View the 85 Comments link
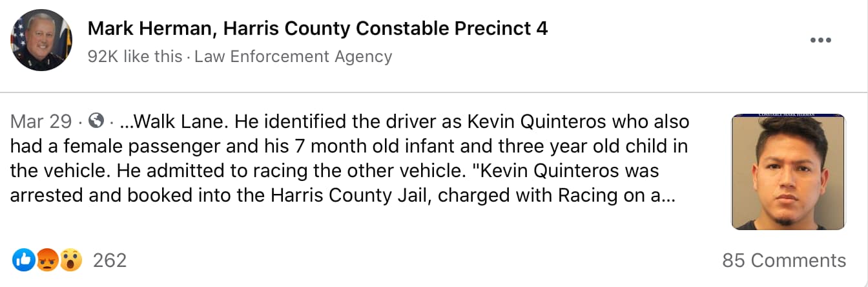Viewport: 868px width, 287px height. (783, 260)
